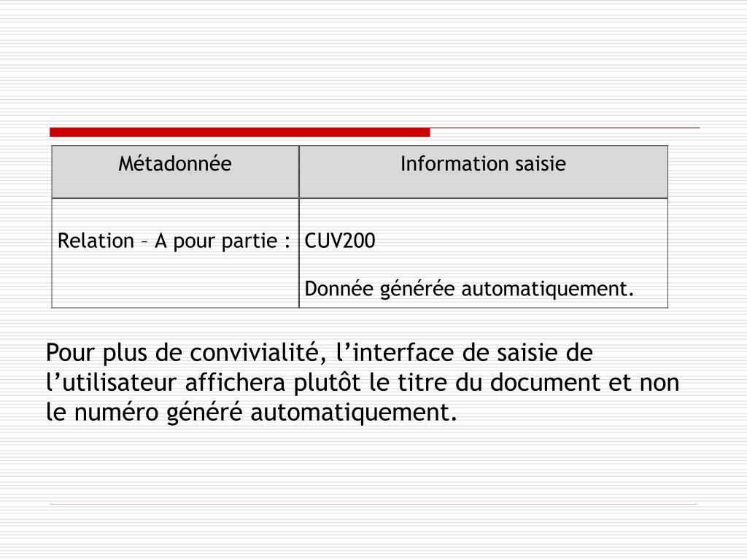This screenshot has width=747, height=560.
Task: Click 'Donnée générée automatiquement.' text
Action: [x=469, y=289]
